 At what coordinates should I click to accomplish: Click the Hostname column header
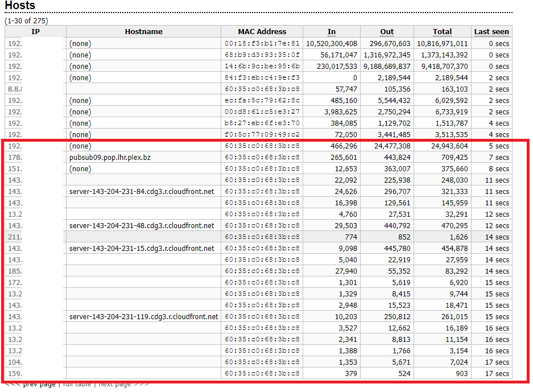click(x=143, y=32)
